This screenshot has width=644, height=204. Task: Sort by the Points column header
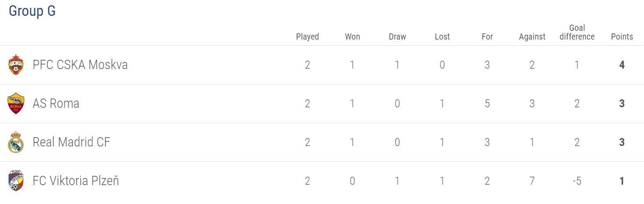(x=622, y=36)
